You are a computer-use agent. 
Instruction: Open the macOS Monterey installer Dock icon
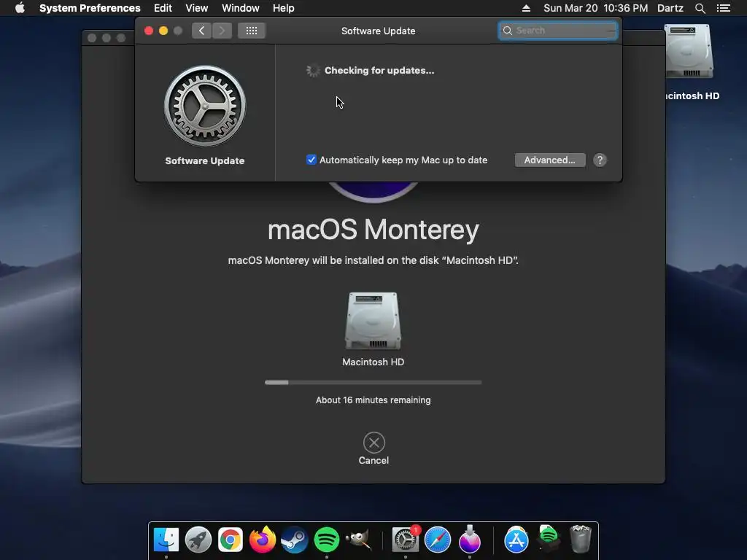tap(470, 540)
